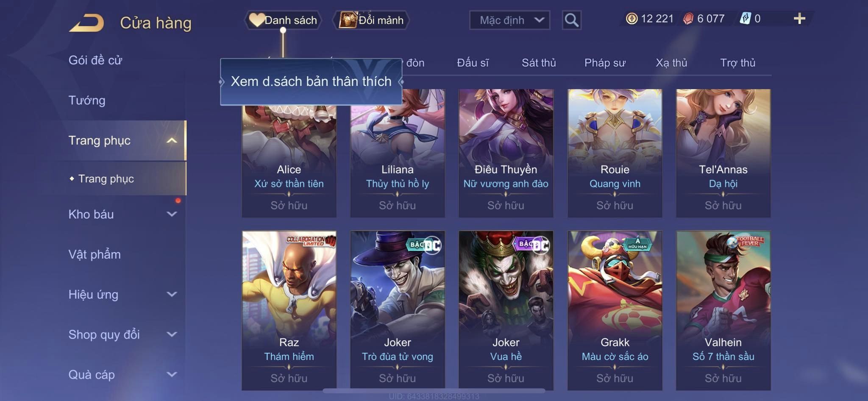Expand the Hiệu ứng sidebar section

(172, 294)
